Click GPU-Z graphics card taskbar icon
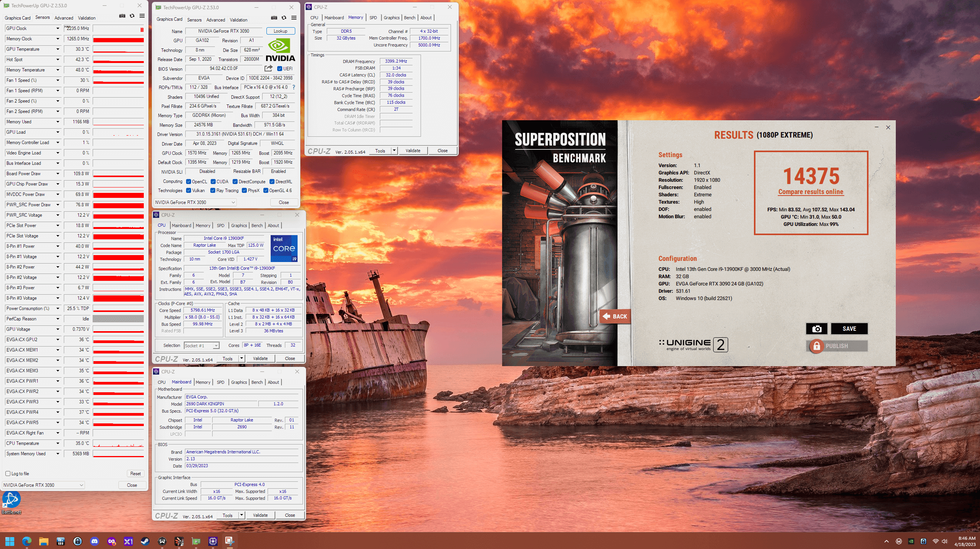This screenshot has height=549, width=980. click(x=196, y=541)
